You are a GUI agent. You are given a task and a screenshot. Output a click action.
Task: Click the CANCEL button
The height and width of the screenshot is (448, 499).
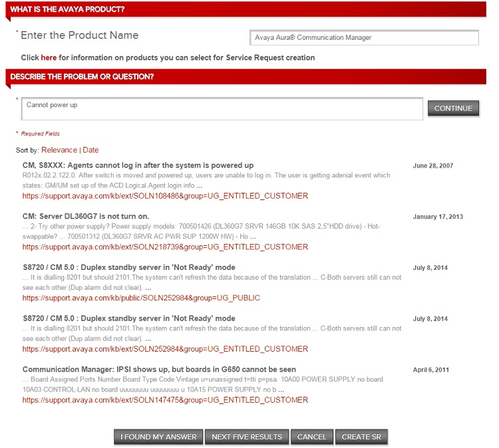coord(312,437)
